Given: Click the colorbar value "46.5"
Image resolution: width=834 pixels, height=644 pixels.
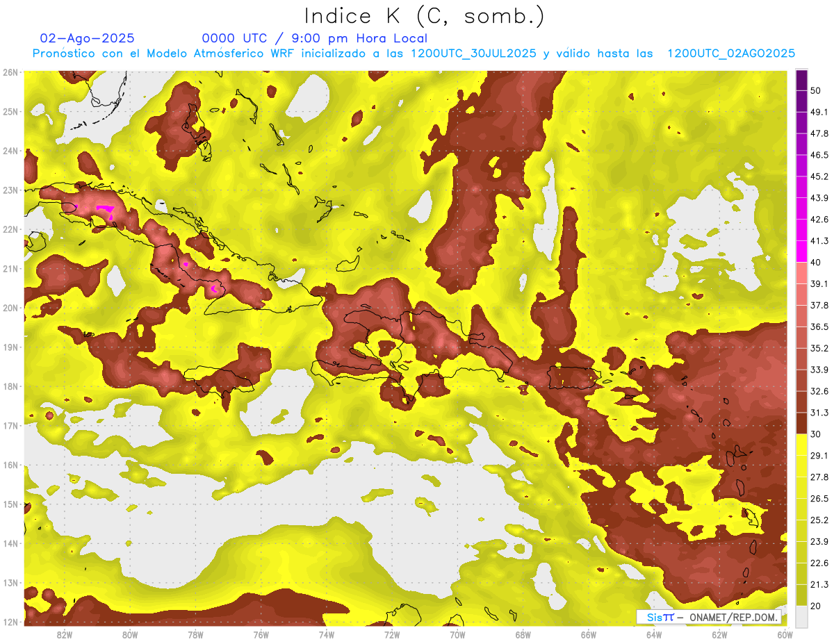Looking at the screenshot, I should [x=819, y=156].
